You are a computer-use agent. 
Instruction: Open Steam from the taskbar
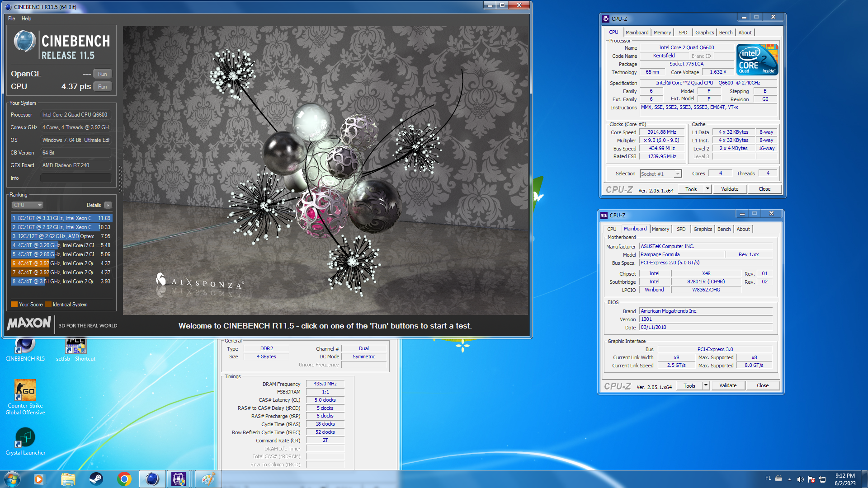[96, 479]
